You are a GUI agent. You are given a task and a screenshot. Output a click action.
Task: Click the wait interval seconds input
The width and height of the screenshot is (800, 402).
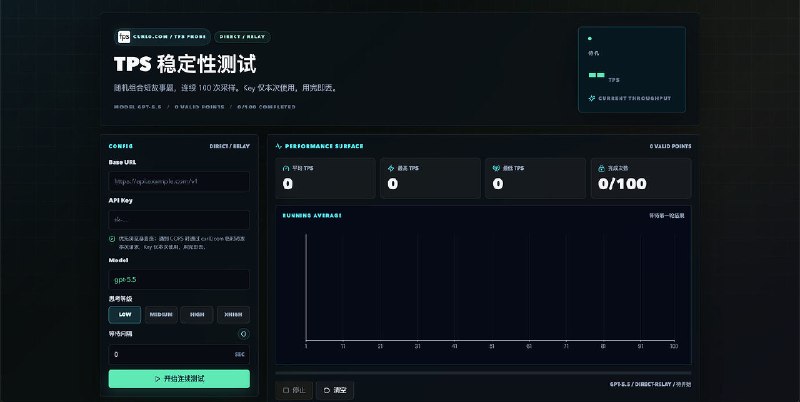coord(179,355)
